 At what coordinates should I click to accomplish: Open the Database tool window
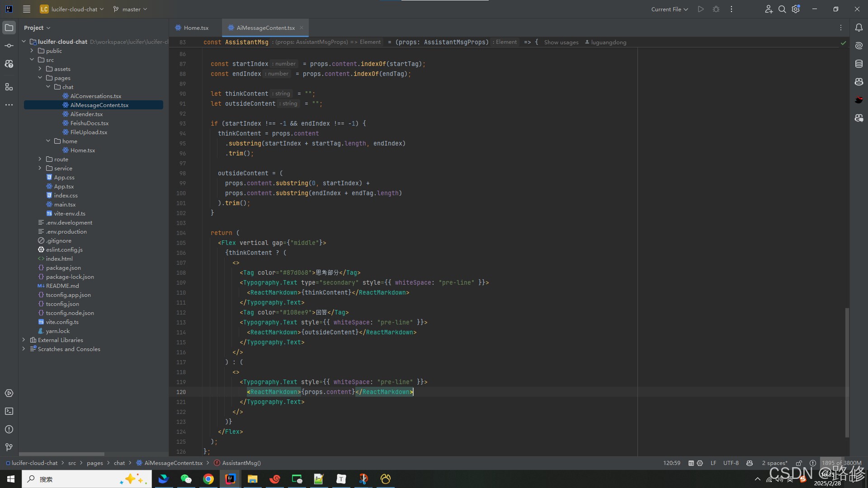[x=859, y=64]
